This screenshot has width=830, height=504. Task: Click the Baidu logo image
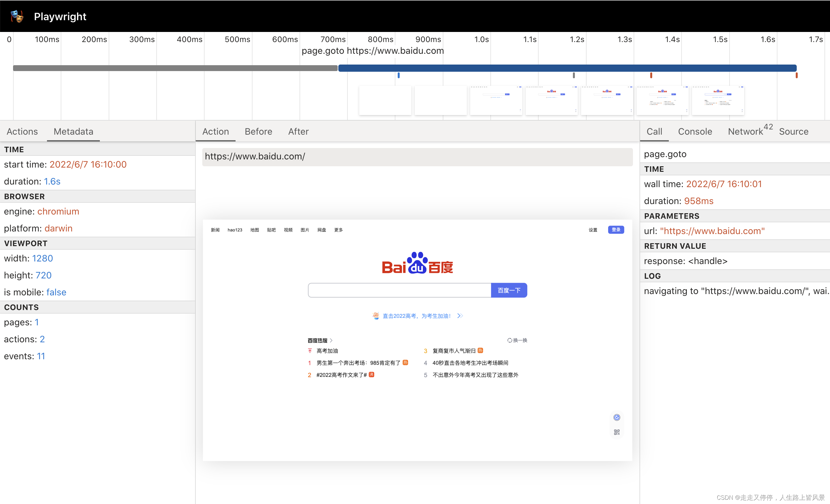(417, 263)
